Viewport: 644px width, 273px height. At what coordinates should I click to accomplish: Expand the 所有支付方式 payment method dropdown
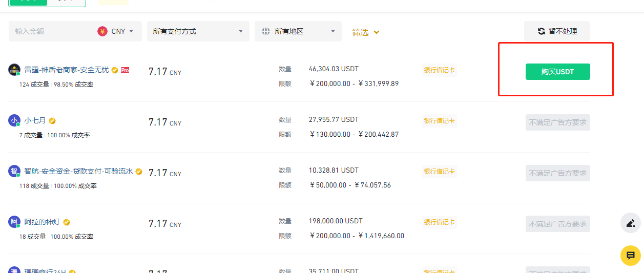(x=198, y=31)
